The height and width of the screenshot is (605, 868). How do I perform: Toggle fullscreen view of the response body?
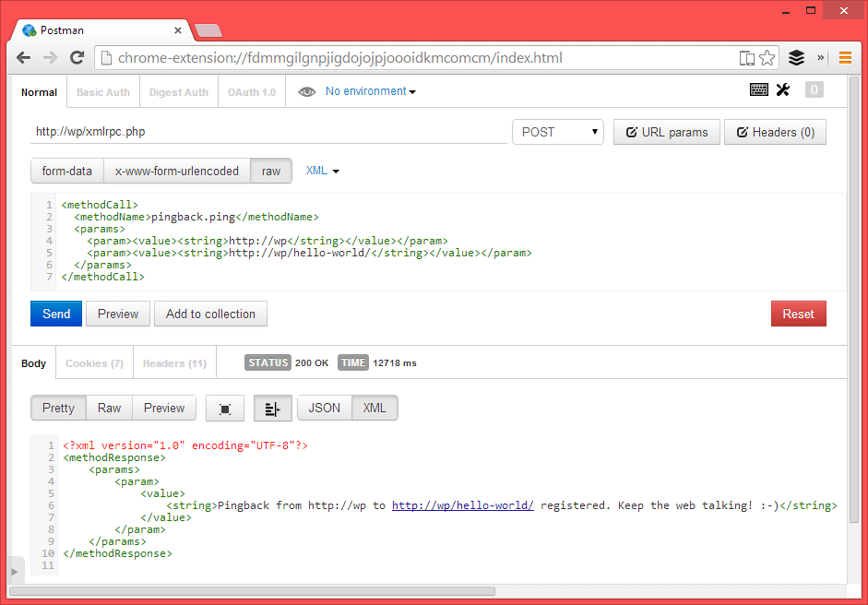pos(224,408)
